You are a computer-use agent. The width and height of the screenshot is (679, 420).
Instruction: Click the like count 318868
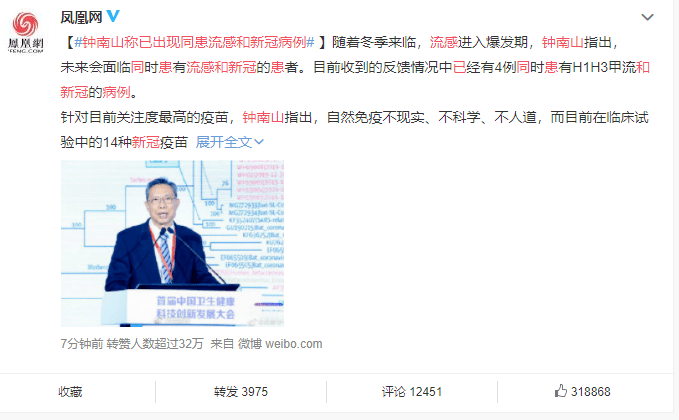point(590,392)
